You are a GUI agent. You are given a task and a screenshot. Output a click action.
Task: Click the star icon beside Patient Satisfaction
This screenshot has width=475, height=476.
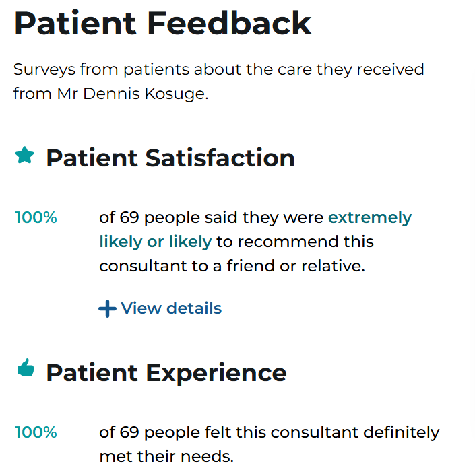[25, 155]
